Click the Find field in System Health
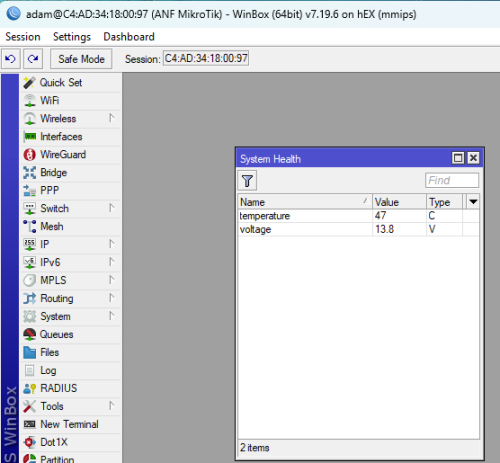 (452, 180)
